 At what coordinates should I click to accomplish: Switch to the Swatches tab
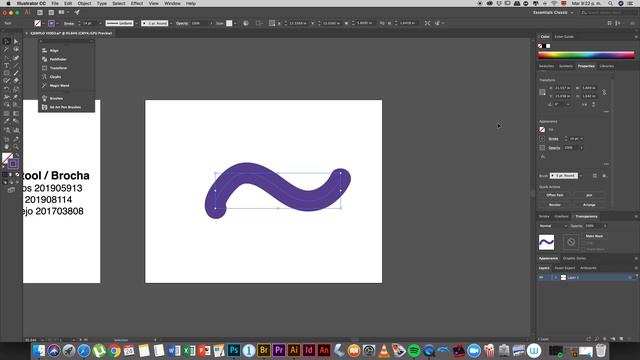(546, 66)
